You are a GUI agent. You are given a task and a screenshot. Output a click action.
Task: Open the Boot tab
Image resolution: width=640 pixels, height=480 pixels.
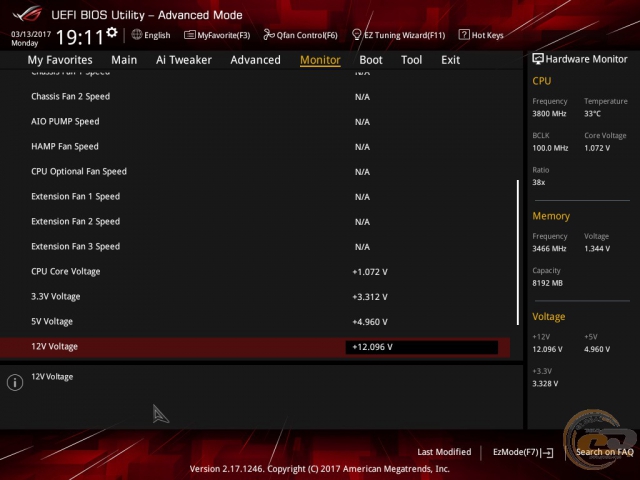click(x=371, y=60)
